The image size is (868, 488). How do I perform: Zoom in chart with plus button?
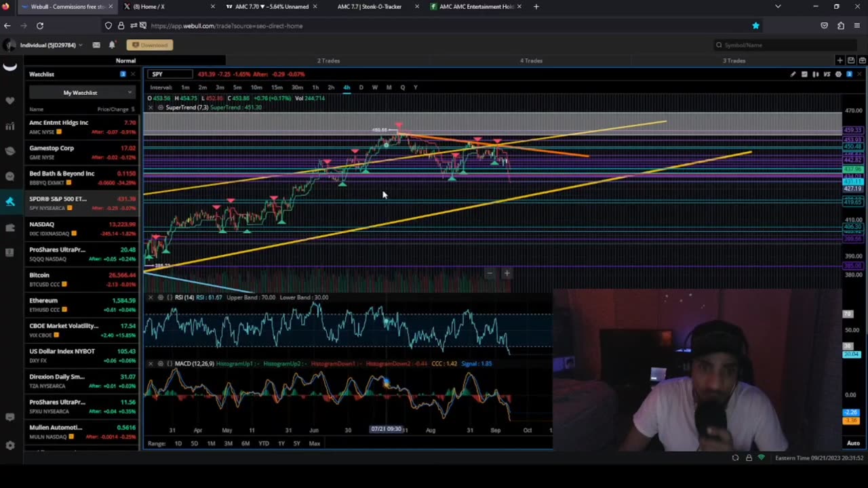click(507, 273)
